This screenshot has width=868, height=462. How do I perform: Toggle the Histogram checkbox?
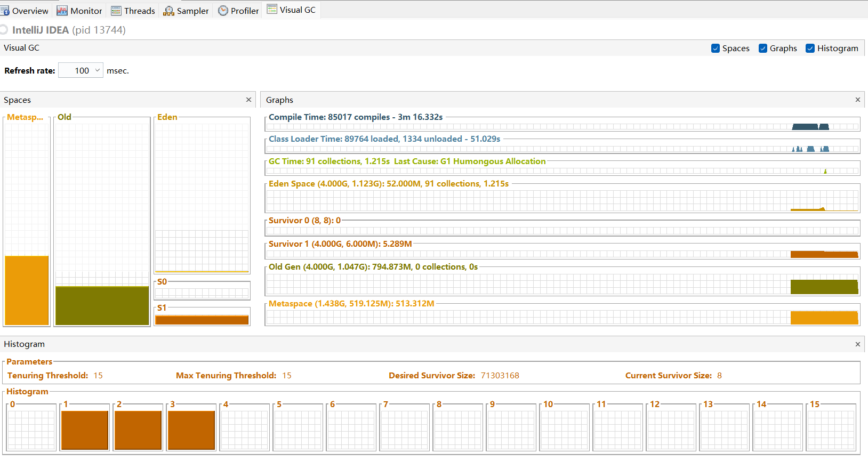click(810, 48)
